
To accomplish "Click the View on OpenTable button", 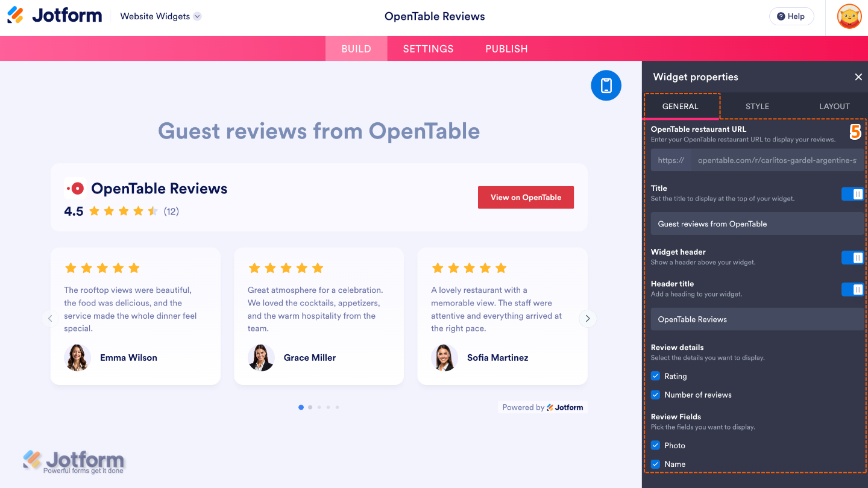I will 526,198.
